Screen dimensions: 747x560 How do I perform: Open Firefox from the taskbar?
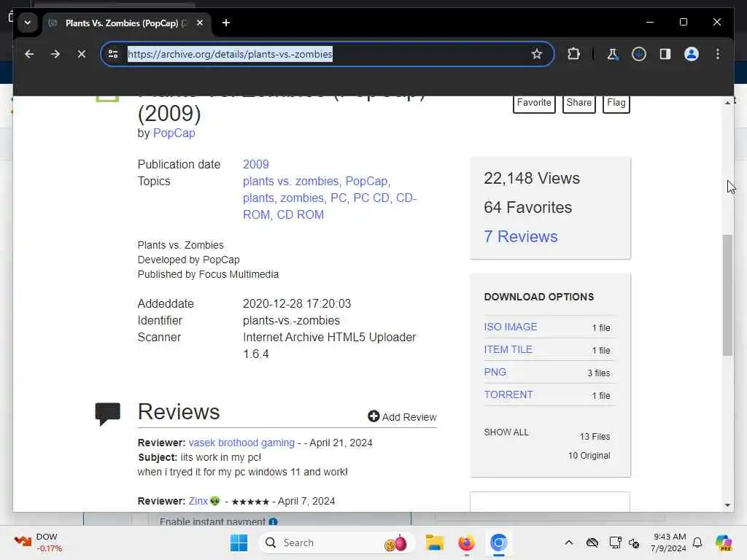pyautogui.click(x=466, y=542)
